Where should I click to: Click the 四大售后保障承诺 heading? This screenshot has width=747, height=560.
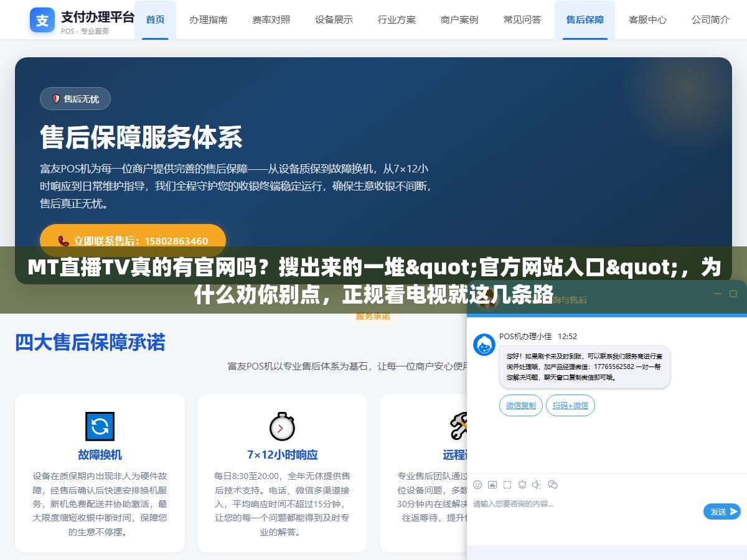pyautogui.click(x=90, y=342)
